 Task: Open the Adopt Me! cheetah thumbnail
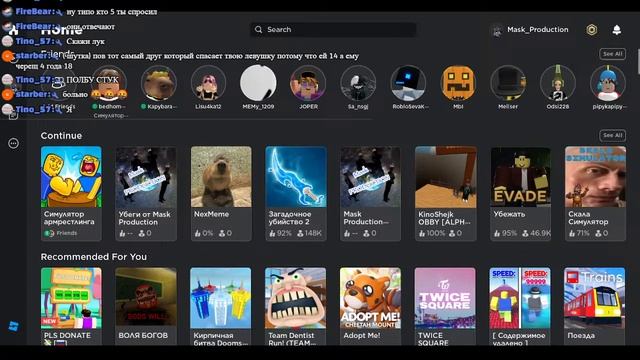370,298
